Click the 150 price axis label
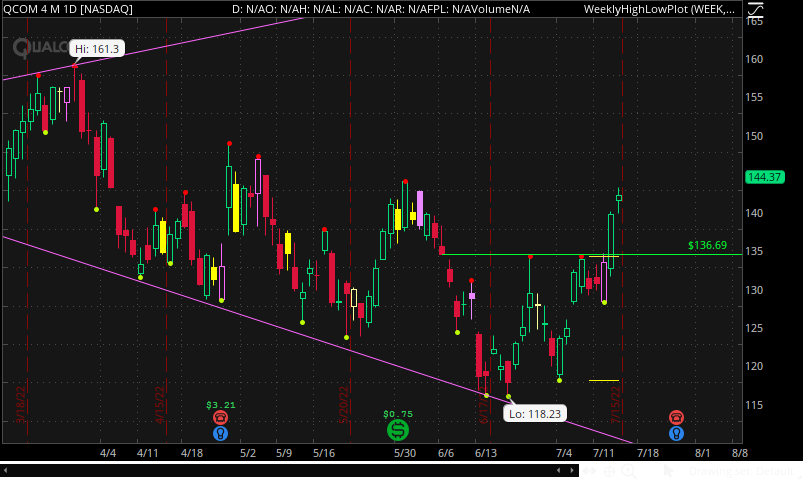Image resolution: width=803 pixels, height=481 pixels. tap(754, 136)
